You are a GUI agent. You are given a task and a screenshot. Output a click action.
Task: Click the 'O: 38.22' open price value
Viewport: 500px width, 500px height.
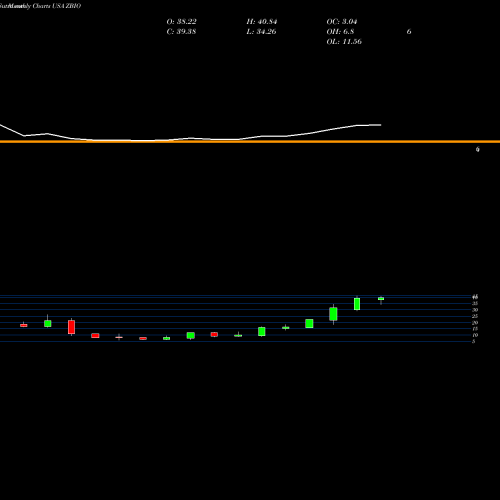pos(181,22)
